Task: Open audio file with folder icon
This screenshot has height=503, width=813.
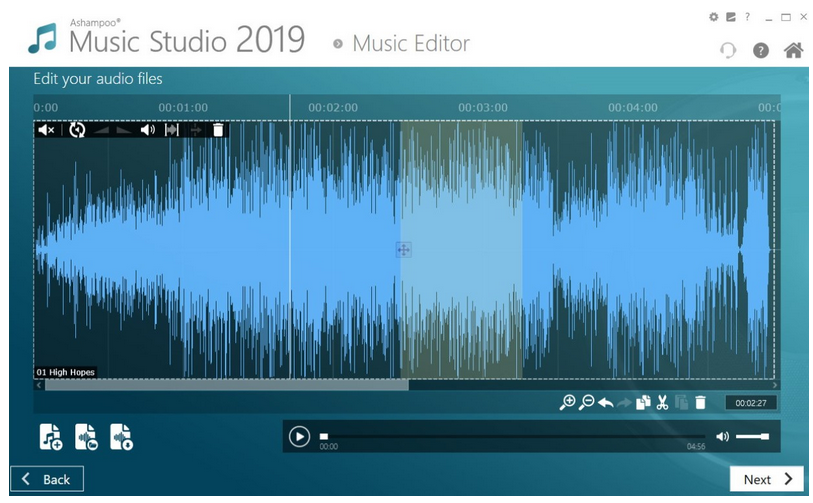Action: [86, 437]
